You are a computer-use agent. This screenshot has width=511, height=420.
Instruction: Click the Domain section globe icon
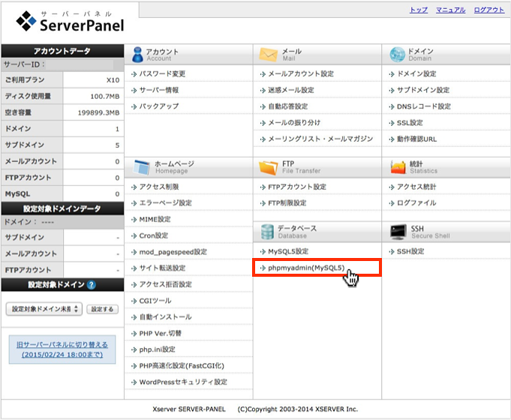click(x=397, y=55)
